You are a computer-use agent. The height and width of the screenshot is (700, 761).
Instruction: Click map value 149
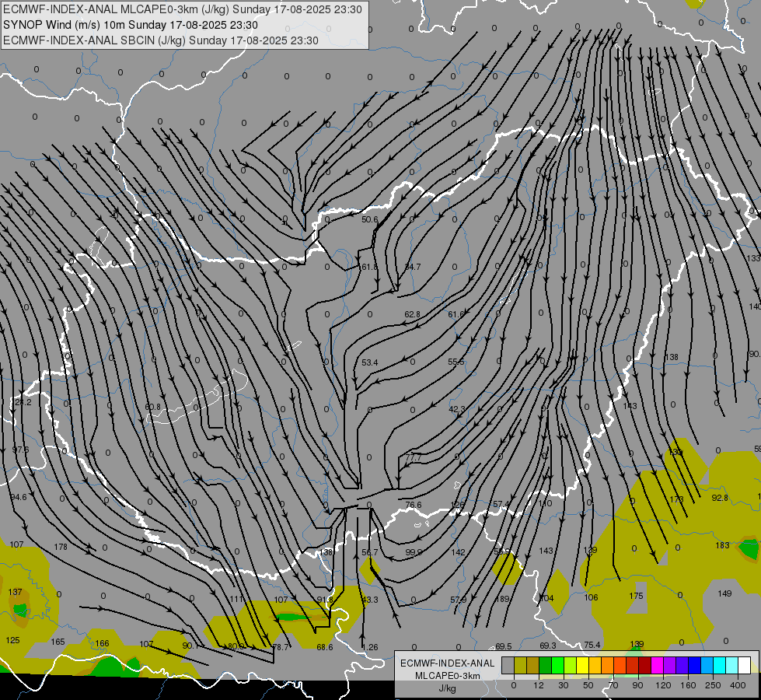click(x=724, y=593)
